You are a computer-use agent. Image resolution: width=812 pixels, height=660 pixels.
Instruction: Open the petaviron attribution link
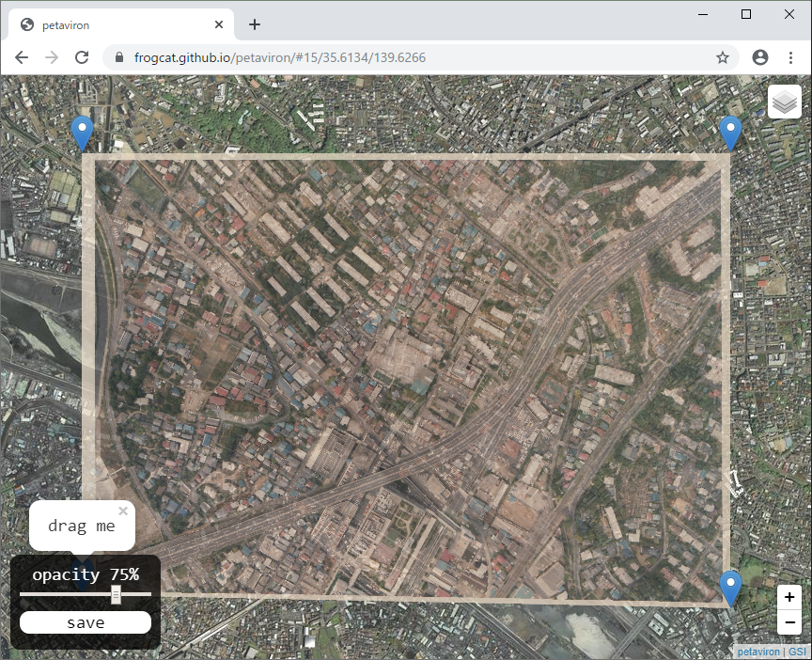click(758, 652)
